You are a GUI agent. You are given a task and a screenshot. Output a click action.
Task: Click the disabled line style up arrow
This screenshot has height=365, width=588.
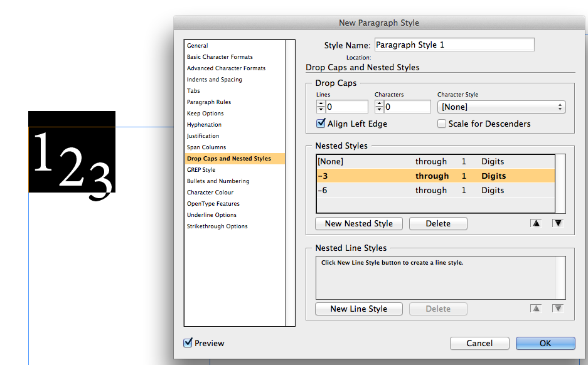tap(537, 309)
